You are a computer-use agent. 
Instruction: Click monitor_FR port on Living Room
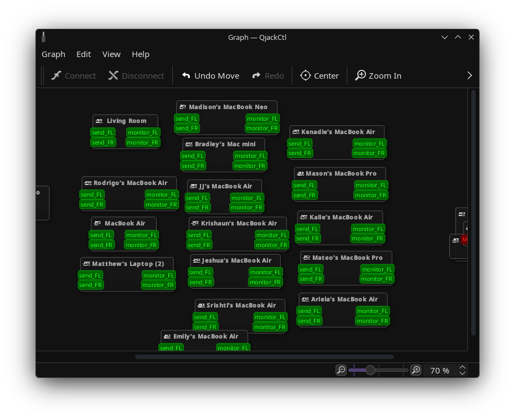pyautogui.click(x=142, y=142)
